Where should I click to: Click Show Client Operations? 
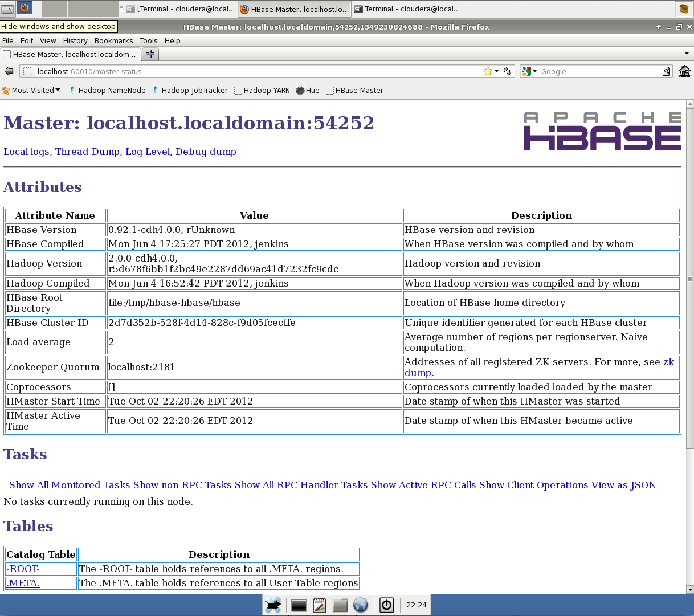click(x=533, y=485)
